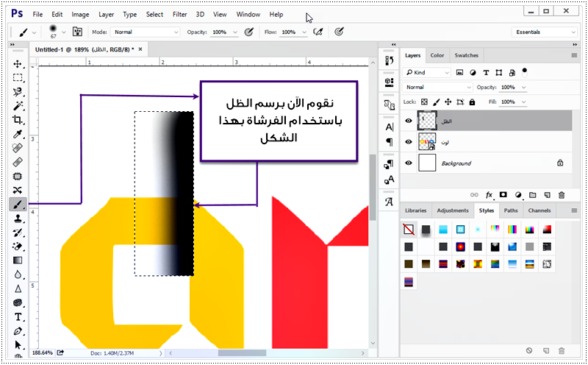
Task: Open the Layers panel options menu
Action: point(574,55)
